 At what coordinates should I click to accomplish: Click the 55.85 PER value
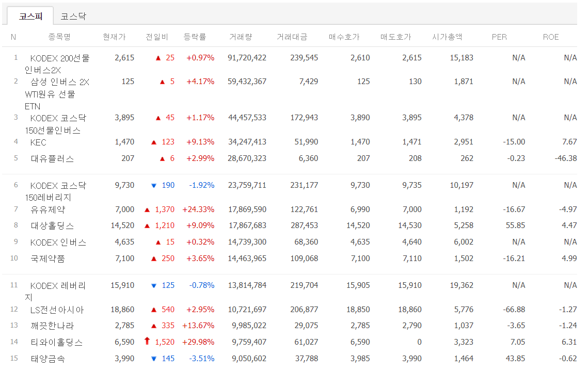coord(515,225)
